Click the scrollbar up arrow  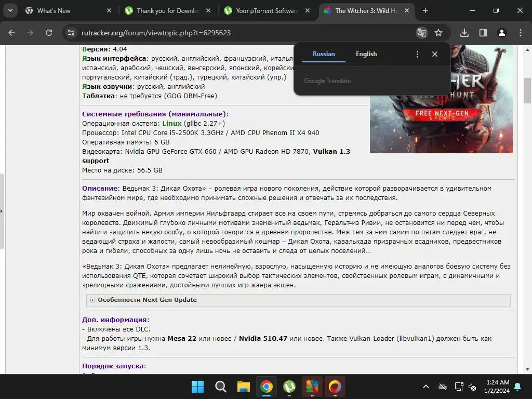[x=527, y=50]
